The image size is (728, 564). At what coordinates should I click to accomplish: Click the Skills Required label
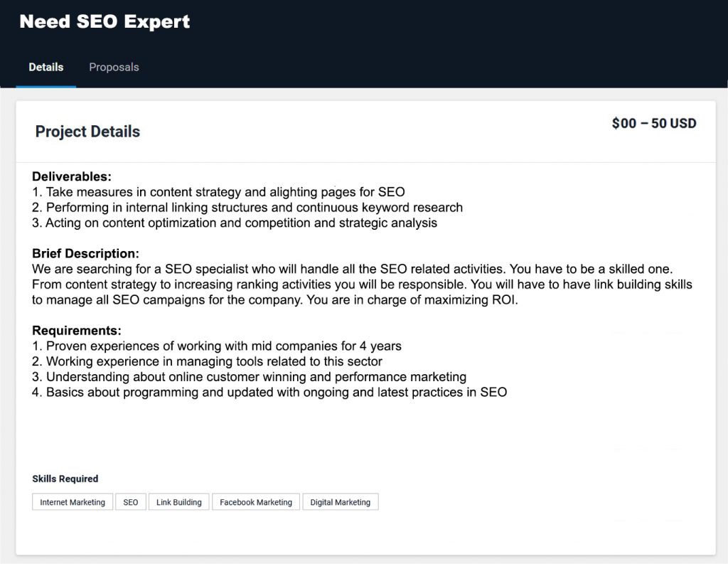coord(65,479)
